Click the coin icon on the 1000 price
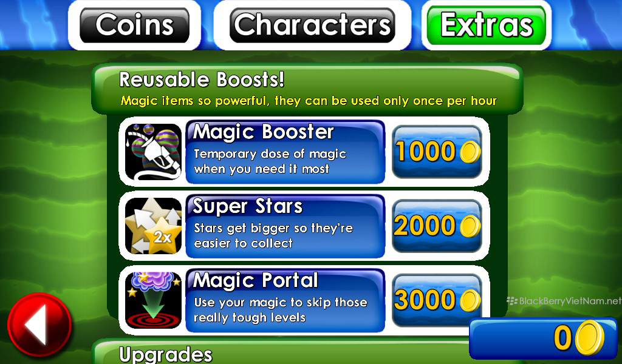Screen dimensions: 622x364 coord(470,152)
